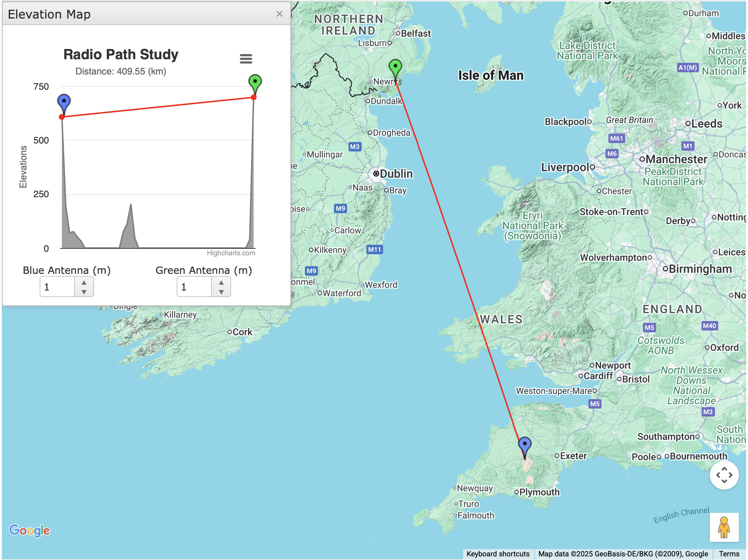Close the Elevation Map panel
Screen dimensions: 748x560
tap(279, 14)
